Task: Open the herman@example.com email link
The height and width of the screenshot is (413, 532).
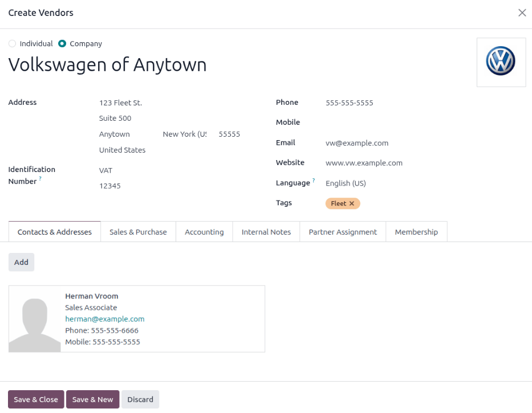Action: click(104, 318)
